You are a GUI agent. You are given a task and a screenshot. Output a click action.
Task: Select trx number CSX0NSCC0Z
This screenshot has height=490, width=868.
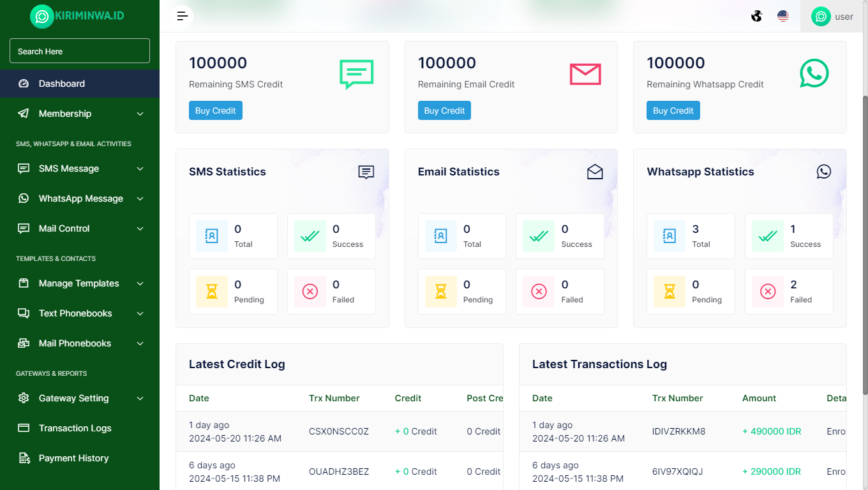339,431
